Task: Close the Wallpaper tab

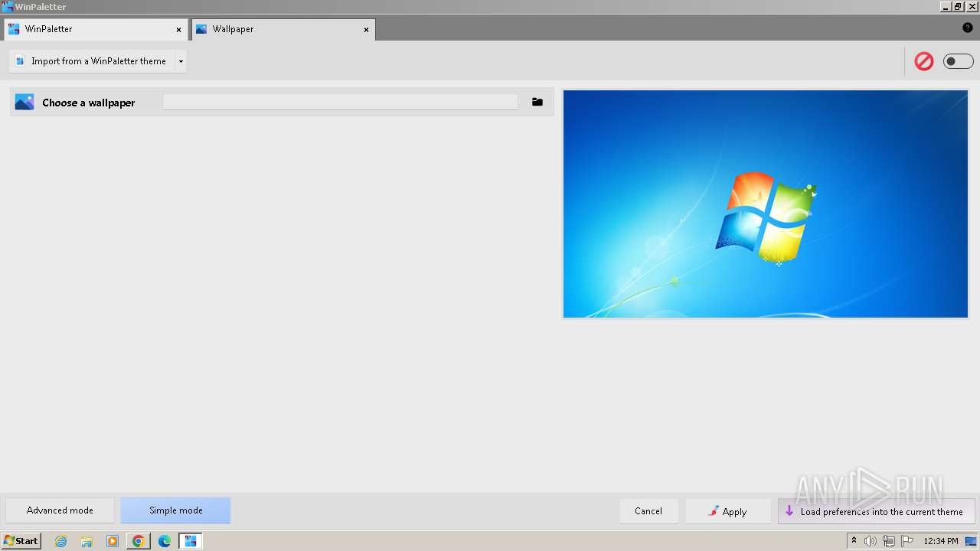Action: pos(366,30)
